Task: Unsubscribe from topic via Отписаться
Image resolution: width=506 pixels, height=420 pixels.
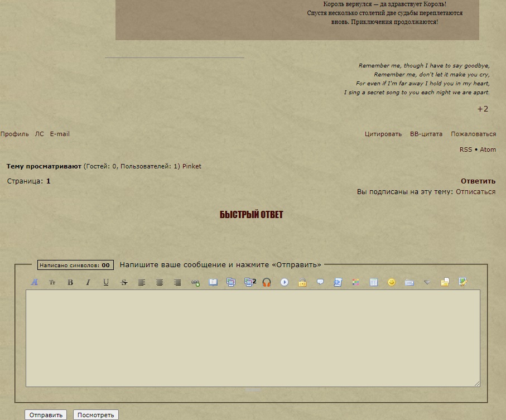Action: click(x=475, y=192)
